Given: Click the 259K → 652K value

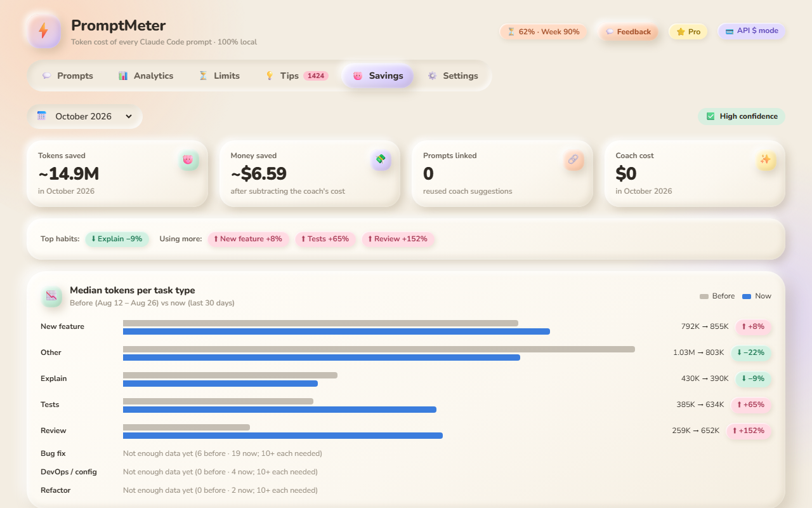Looking at the screenshot, I should click(696, 431).
